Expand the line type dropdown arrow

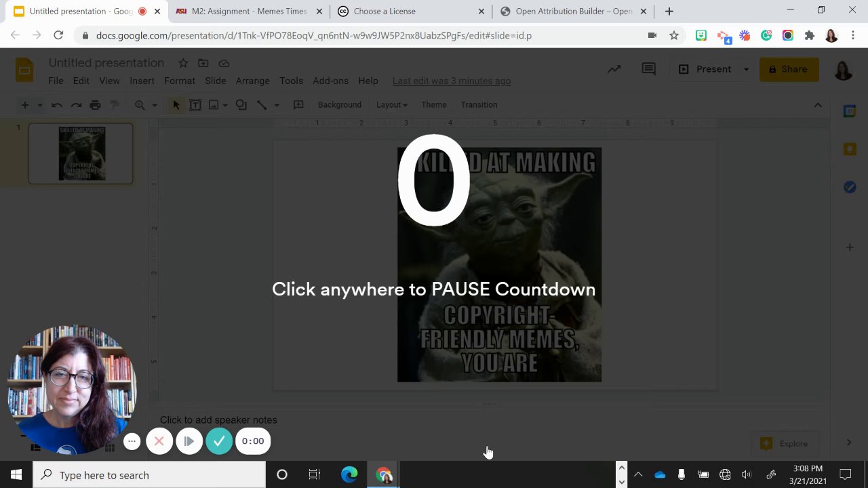coord(276,105)
